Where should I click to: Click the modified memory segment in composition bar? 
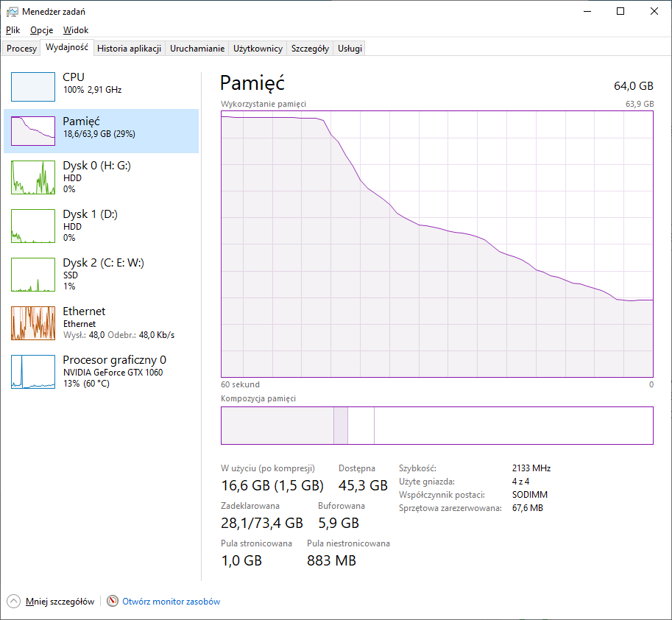pyautogui.click(x=341, y=426)
